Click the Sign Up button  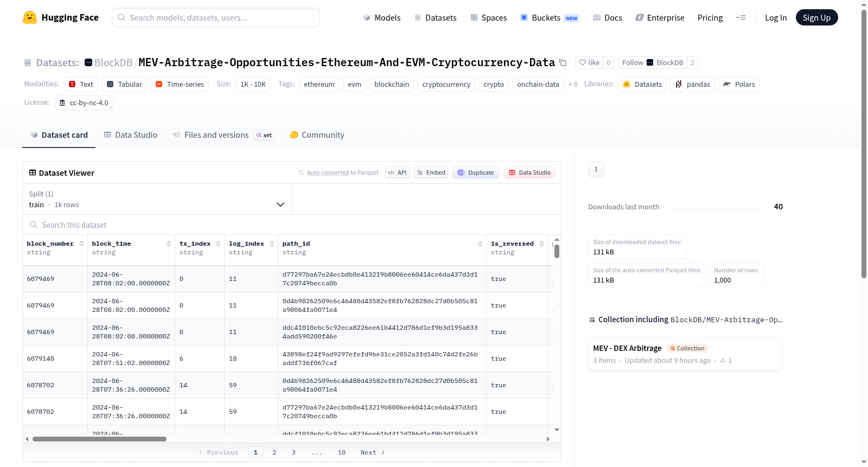(816, 18)
